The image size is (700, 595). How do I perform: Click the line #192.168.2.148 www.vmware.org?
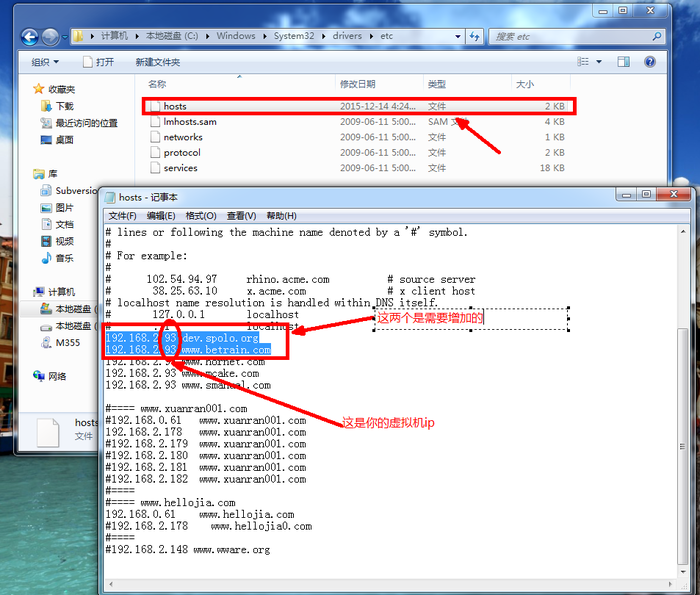[x=188, y=549]
